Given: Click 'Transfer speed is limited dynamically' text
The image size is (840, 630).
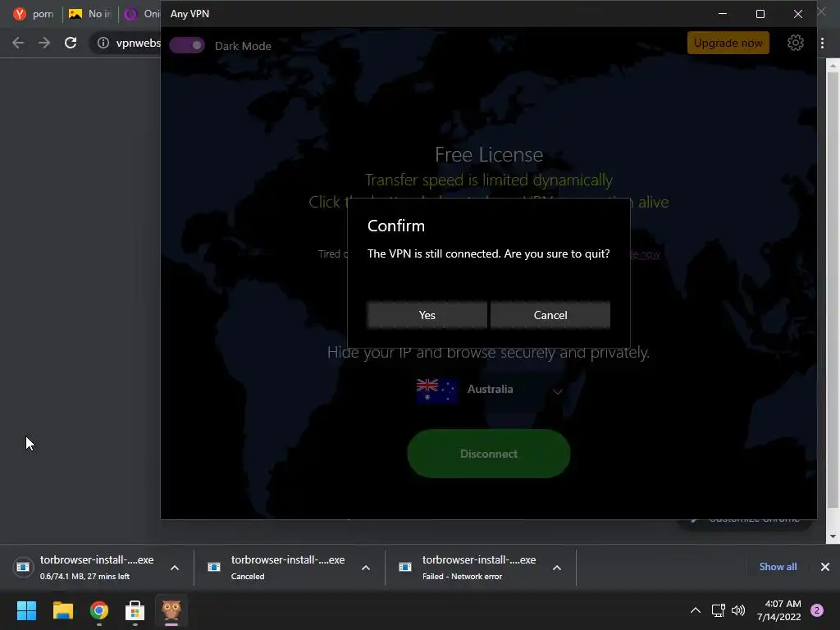Looking at the screenshot, I should coord(489,180).
